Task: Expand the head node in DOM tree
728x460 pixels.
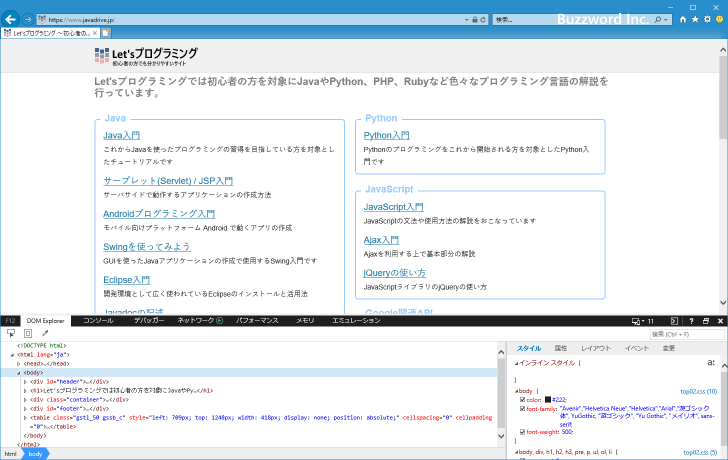Action: (x=19, y=364)
